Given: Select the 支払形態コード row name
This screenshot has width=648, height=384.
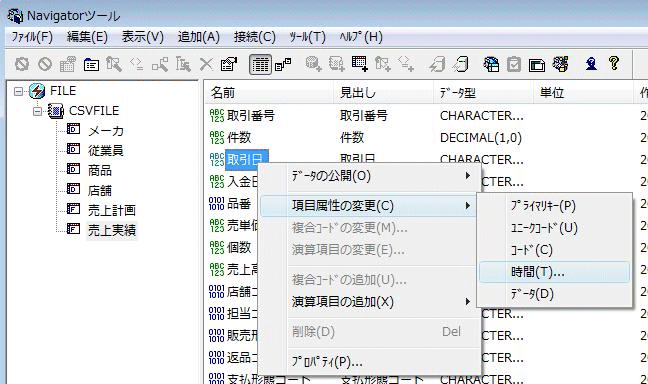Looking at the screenshot, I should tap(269, 378).
